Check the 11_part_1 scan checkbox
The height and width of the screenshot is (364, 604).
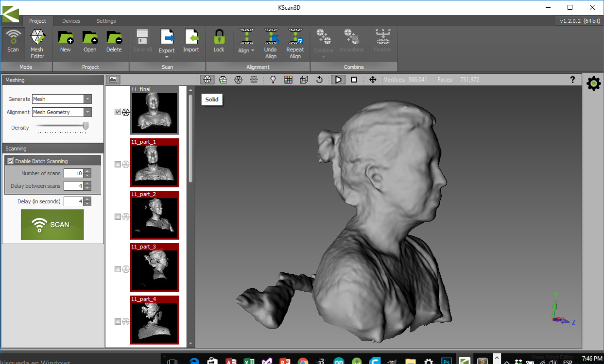[118, 165]
